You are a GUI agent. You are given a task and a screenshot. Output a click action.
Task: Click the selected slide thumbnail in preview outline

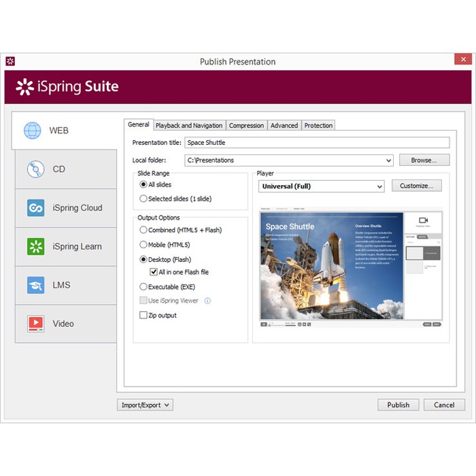(423, 253)
